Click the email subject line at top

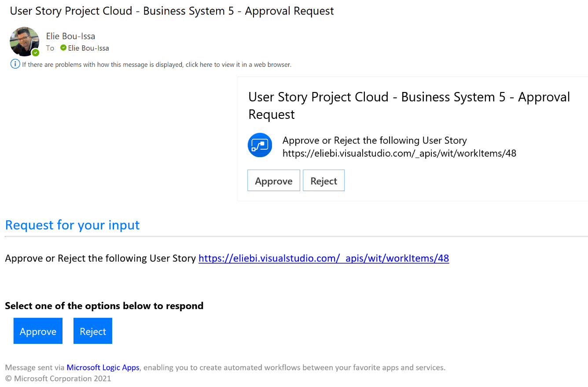point(172,11)
